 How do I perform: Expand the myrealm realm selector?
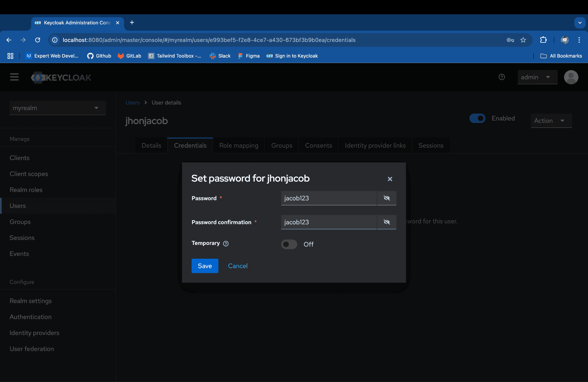coord(57,108)
